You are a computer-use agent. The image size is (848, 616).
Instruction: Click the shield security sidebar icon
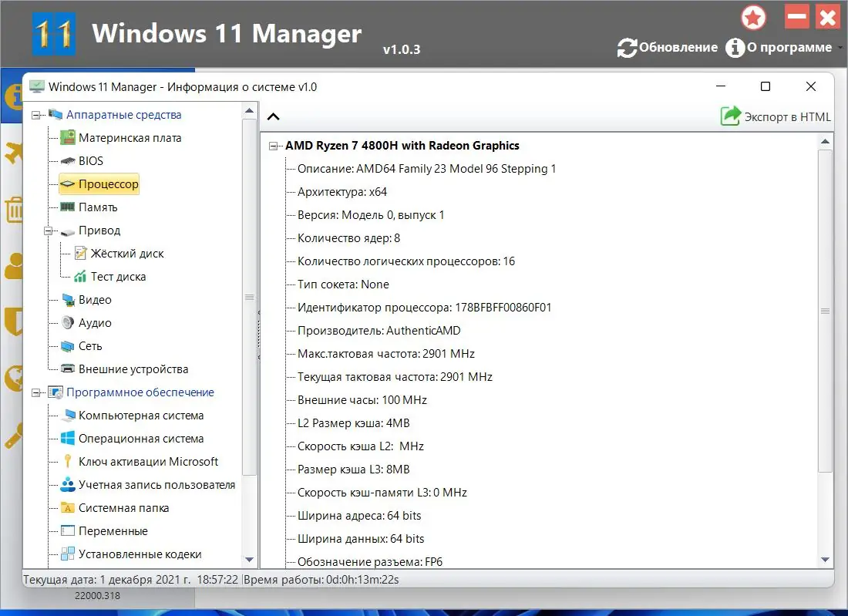coord(14,321)
